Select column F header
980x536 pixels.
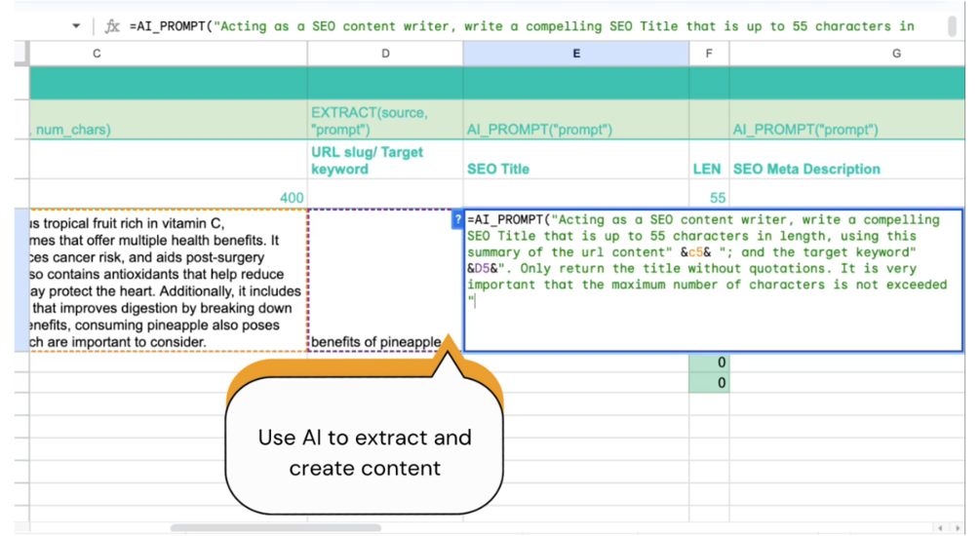click(x=709, y=54)
